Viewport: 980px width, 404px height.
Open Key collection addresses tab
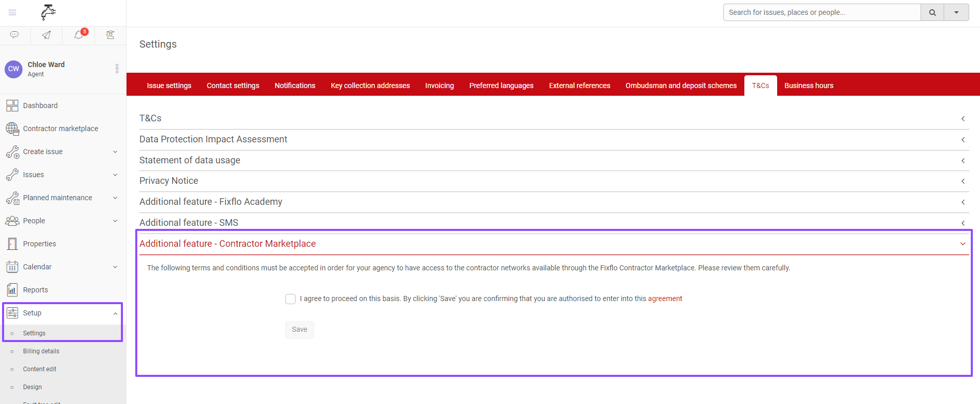point(370,86)
